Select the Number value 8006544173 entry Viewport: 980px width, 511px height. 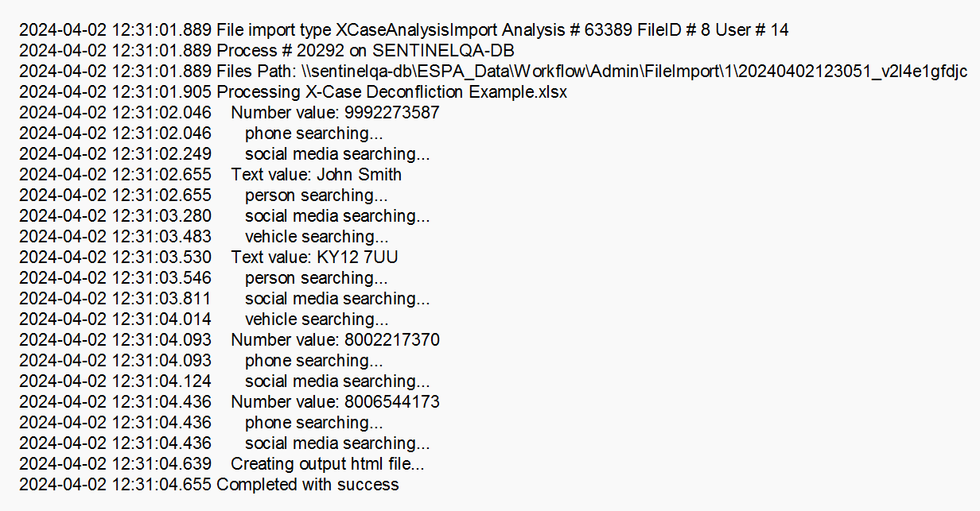tap(336, 402)
